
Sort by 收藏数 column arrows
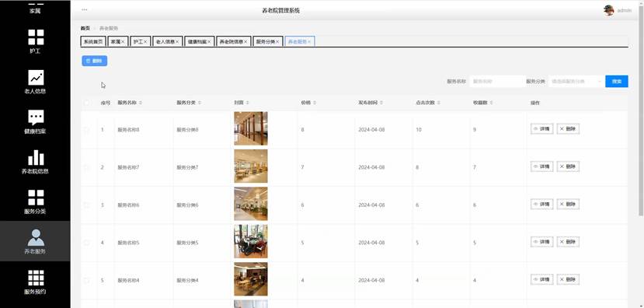pos(491,103)
